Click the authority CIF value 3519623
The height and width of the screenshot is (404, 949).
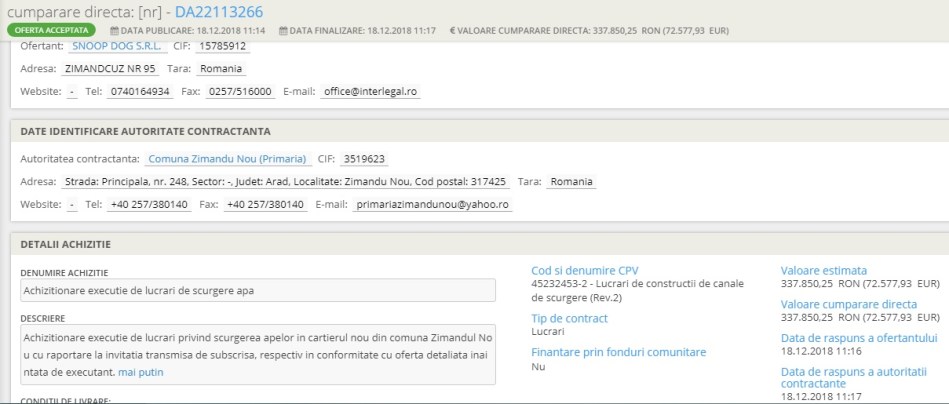[365, 159]
